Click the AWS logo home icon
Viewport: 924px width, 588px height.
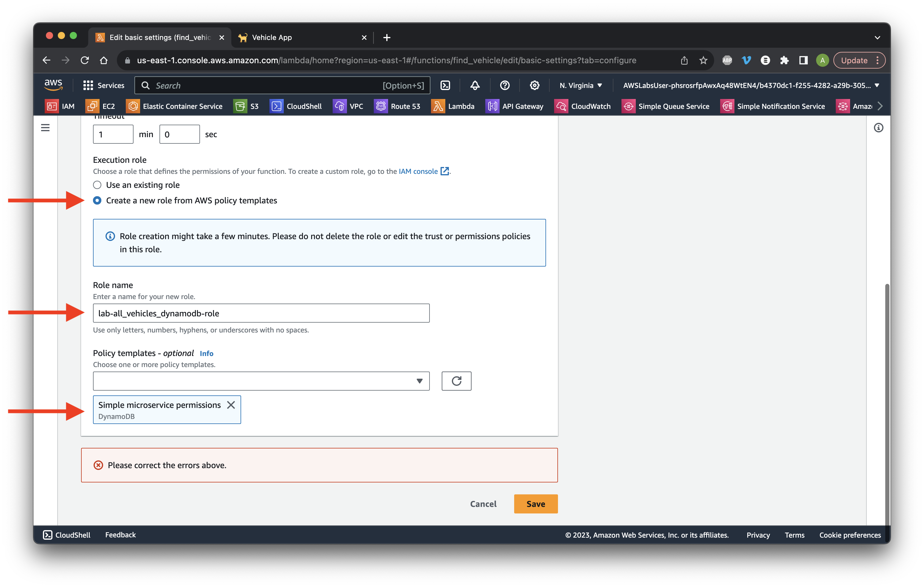53,85
